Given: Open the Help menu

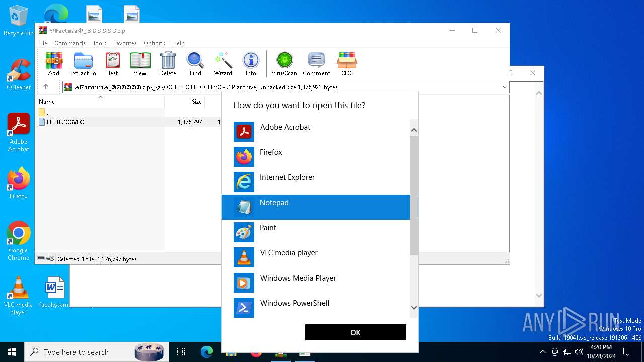Looking at the screenshot, I should pos(178,43).
